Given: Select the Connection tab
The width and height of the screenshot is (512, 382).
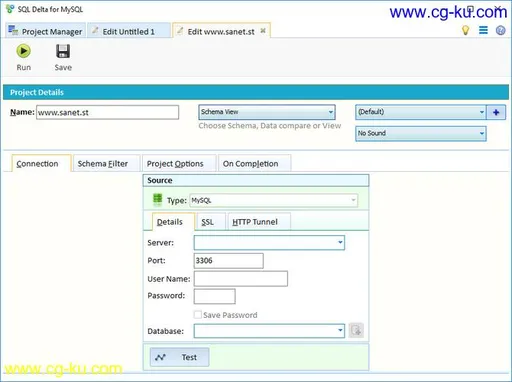Looking at the screenshot, I should pos(41,163).
